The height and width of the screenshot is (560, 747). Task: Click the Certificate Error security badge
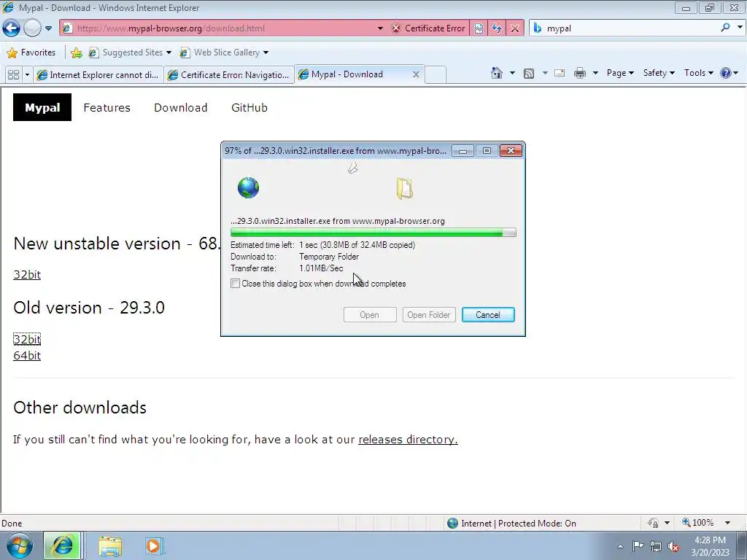[428, 28]
